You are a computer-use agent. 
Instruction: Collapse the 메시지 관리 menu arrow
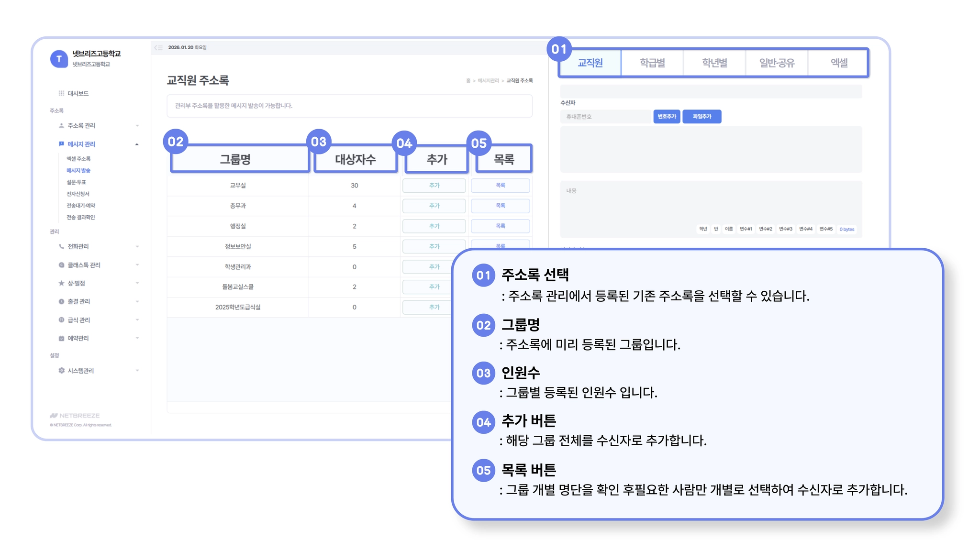pos(137,144)
